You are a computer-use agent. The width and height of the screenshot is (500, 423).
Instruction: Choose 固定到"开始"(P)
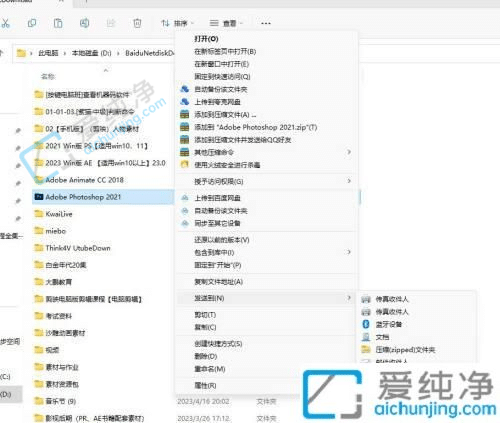tap(218, 265)
